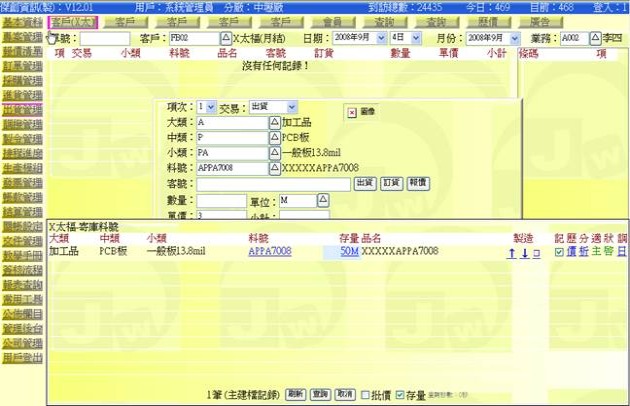This screenshot has width=630, height=406.
Task: Click the broken 圖像 image icon
Action: 352,113
